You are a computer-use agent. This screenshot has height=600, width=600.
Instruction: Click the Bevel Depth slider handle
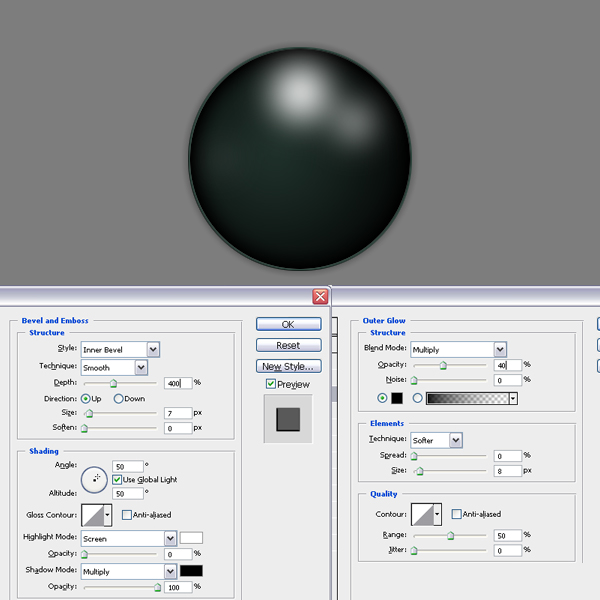[x=113, y=383]
